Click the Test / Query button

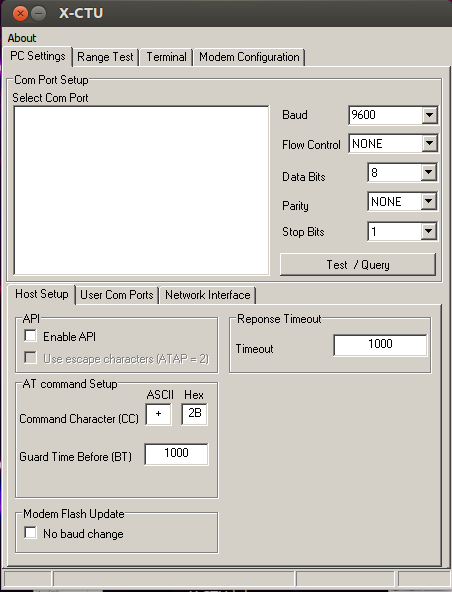[358, 265]
